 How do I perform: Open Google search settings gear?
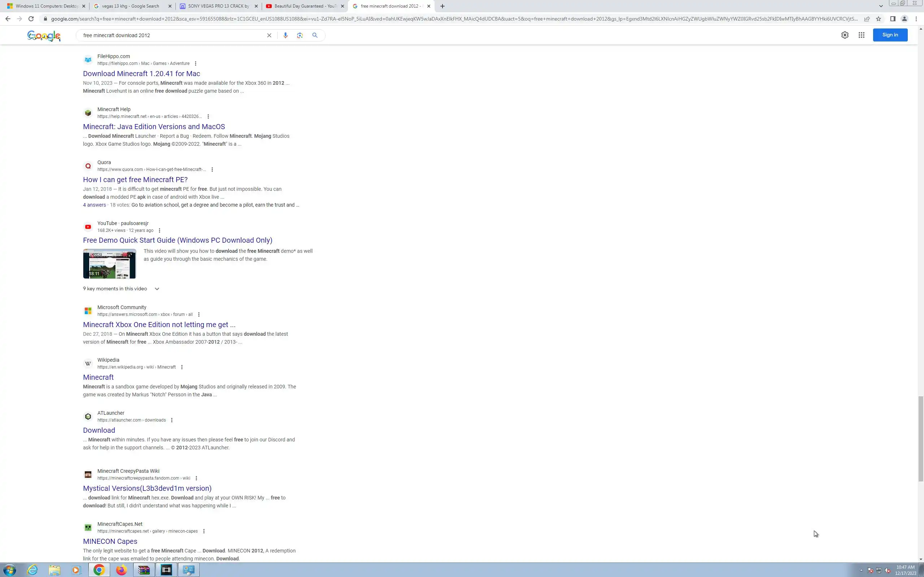pos(845,35)
